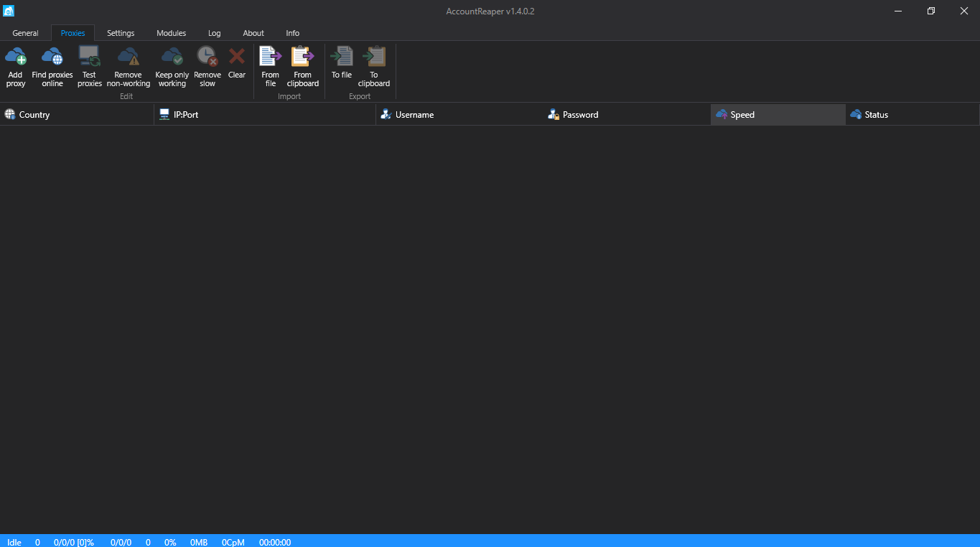Sort by the IP:Port column header
Image resolution: width=980 pixels, height=547 pixels.
point(265,115)
